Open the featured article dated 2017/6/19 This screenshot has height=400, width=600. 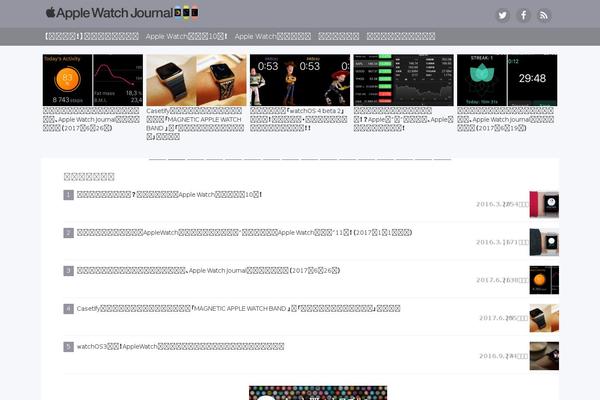coord(505,119)
